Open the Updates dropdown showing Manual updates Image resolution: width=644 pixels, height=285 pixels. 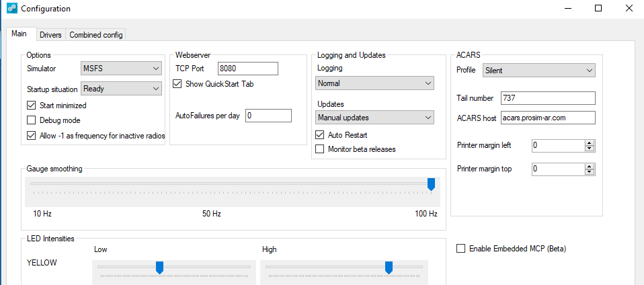tap(374, 118)
